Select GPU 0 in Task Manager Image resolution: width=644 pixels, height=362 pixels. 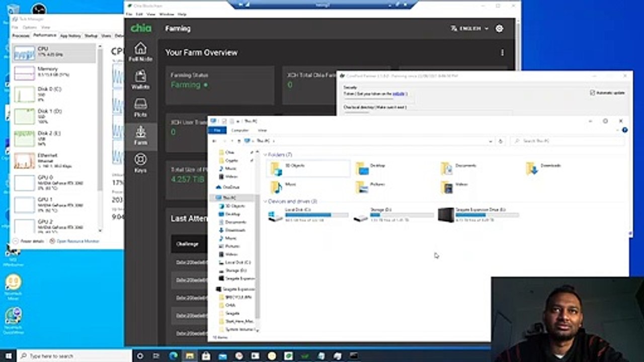(54, 183)
